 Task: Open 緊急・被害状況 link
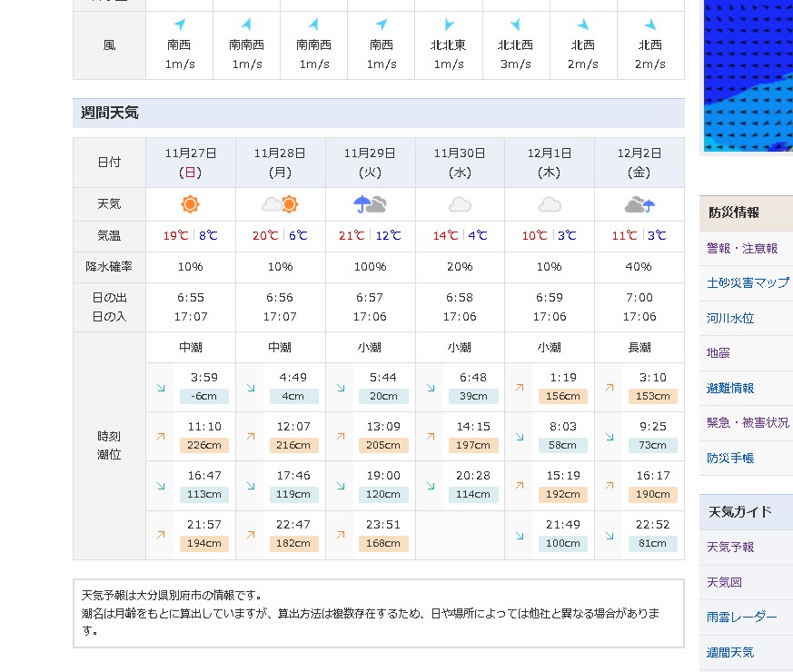748,422
